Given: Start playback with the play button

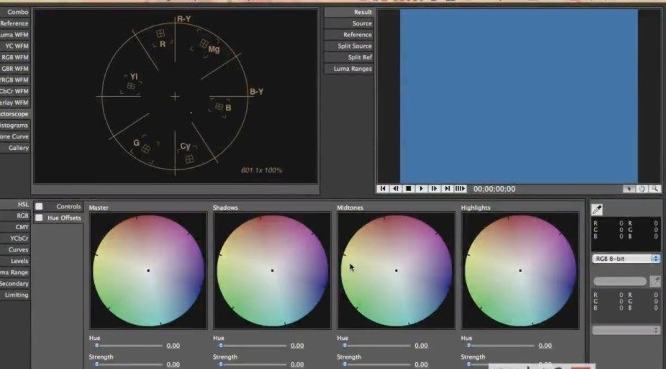Looking at the screenshot, I should [x=421, y=189].
